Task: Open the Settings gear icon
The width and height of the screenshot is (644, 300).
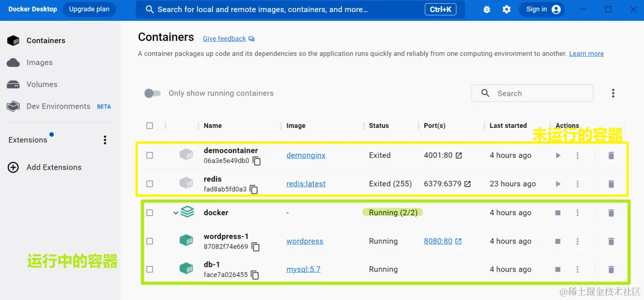Action: coord(506,10)
